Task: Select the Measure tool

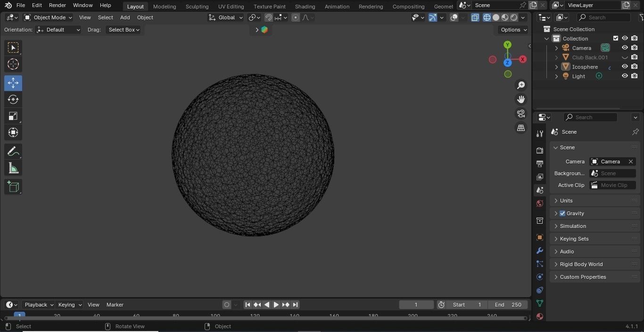Action: pos(13,168)
